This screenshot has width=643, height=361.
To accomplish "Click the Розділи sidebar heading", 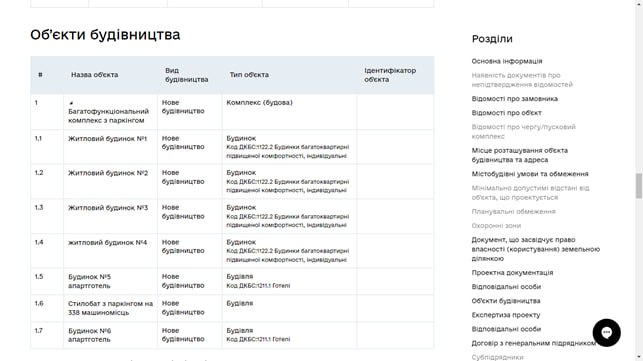I will [492, 39].
